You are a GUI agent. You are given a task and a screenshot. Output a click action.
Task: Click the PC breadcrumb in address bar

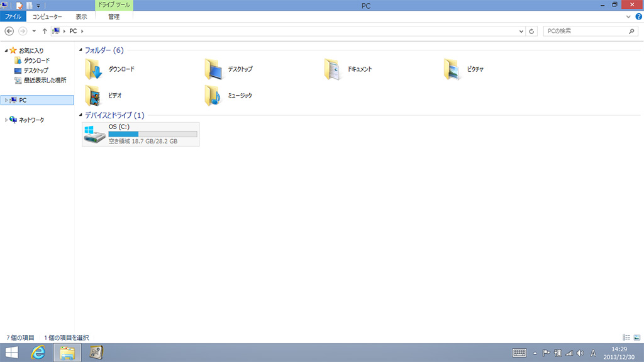tap(73, 31)
